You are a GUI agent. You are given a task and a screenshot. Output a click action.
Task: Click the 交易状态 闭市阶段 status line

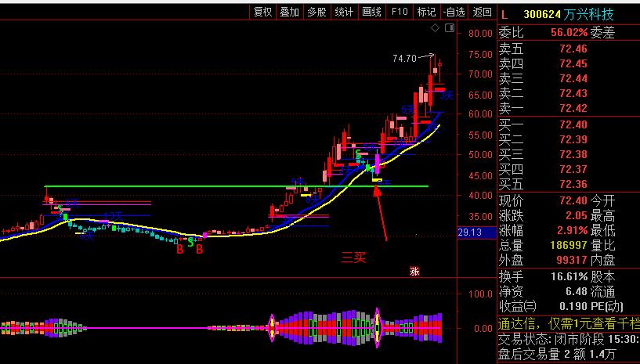[x=568, y=340]
